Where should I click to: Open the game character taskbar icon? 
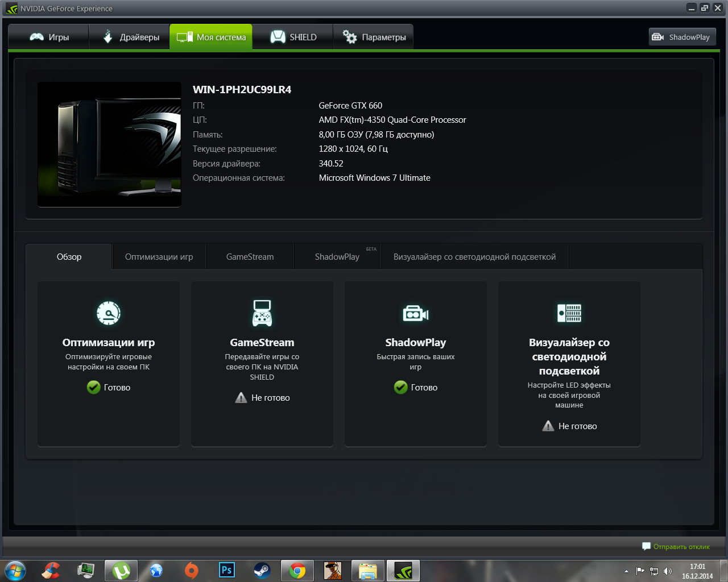(333, 570)
